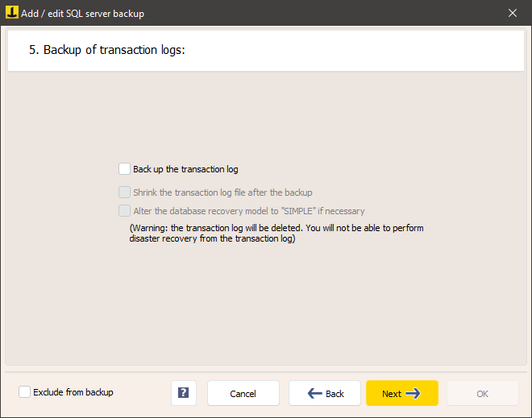This screenshot has width=532, height=418.
Task: Click the yellow Iperius anchor icon in title bar
Action: point(12,13)
